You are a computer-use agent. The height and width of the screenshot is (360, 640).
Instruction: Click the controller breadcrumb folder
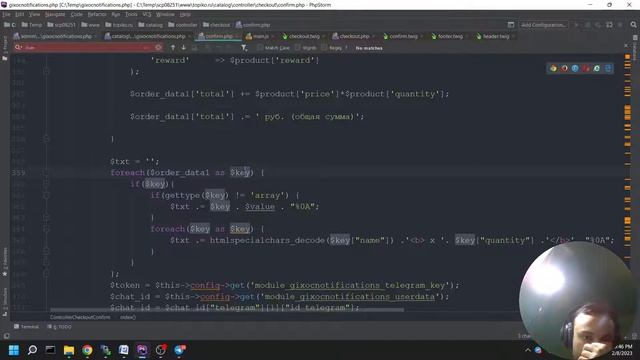[x=183, y=25]
